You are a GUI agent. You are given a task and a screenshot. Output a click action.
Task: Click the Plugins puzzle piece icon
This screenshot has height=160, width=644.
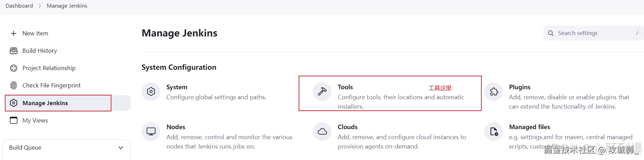click(494, 92)
